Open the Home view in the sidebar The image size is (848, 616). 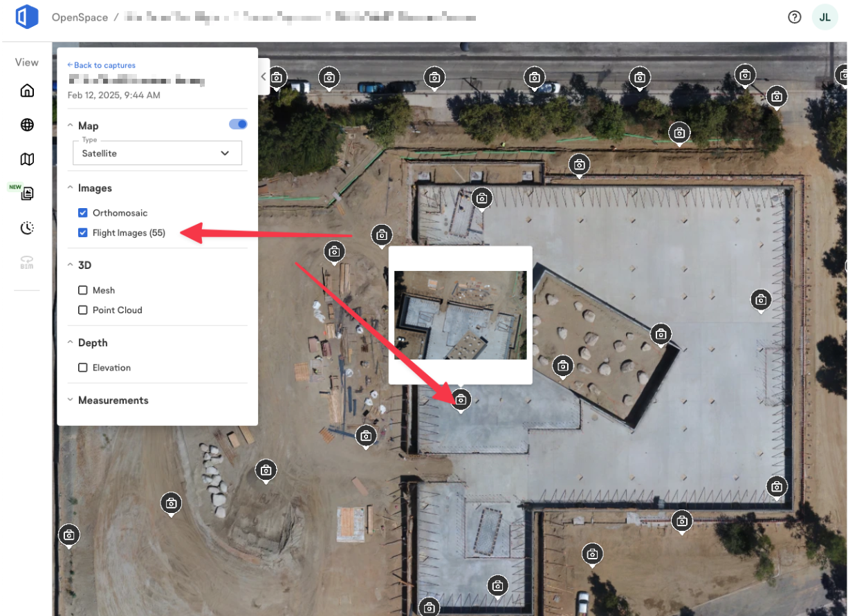26,90
